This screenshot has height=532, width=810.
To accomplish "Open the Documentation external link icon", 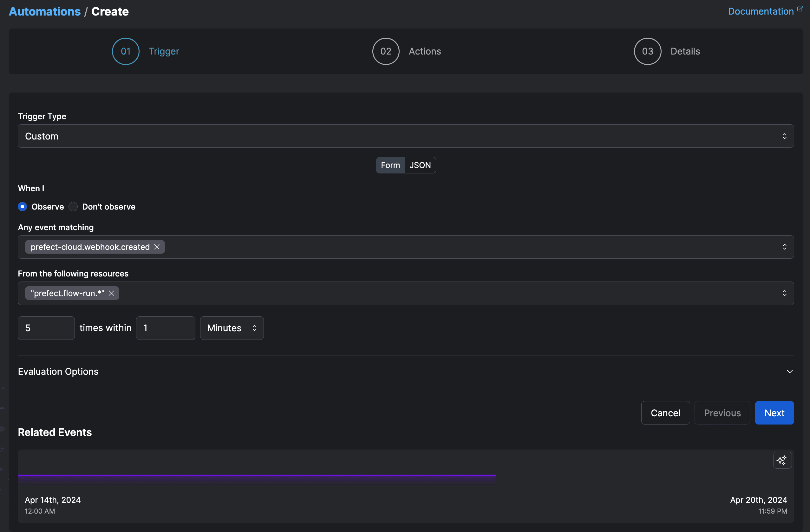I will coord(800,9).
